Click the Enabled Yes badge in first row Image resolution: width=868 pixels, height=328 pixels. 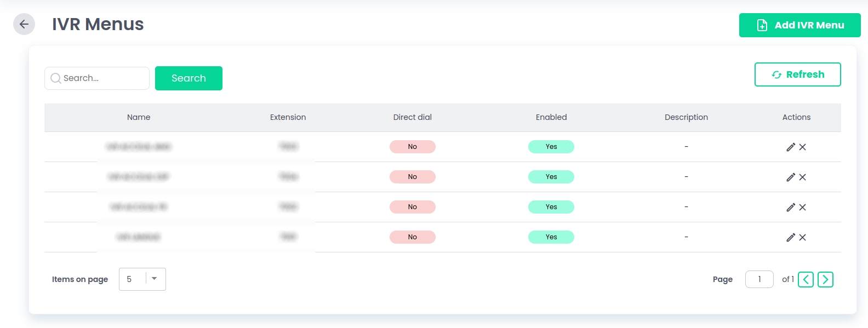[x=551, y=147]
